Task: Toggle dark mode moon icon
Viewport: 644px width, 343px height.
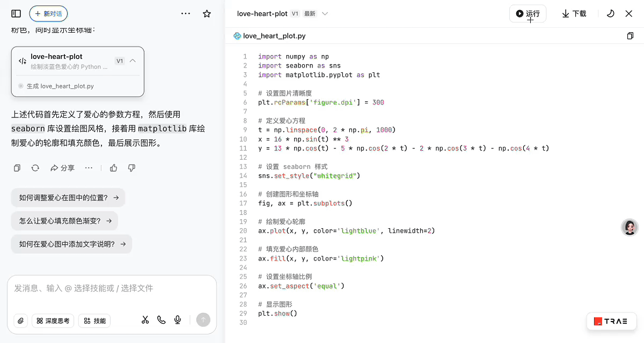Action: click(610, 13)
